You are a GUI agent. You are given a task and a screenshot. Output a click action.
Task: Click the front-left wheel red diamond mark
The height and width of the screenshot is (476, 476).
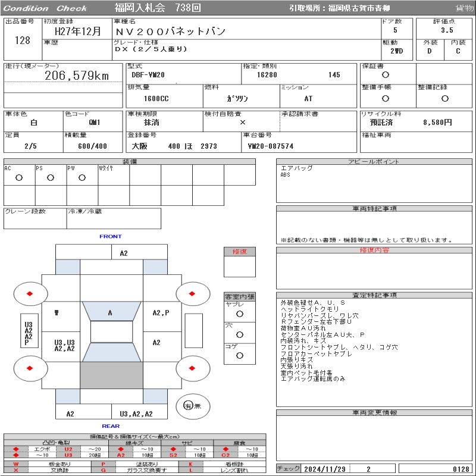pos(30,293)
